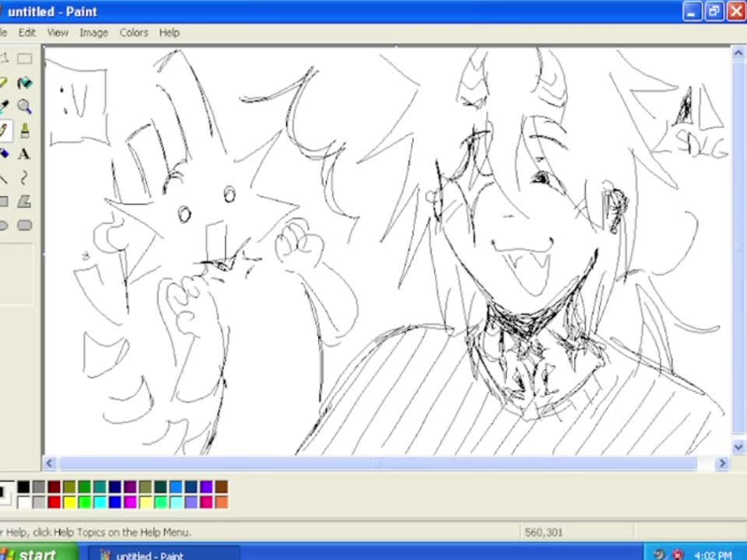The width and height of the screenshot is (747, 560).
Task: Click the foreground/background color indicator box
Action: (x=5, y=495)
